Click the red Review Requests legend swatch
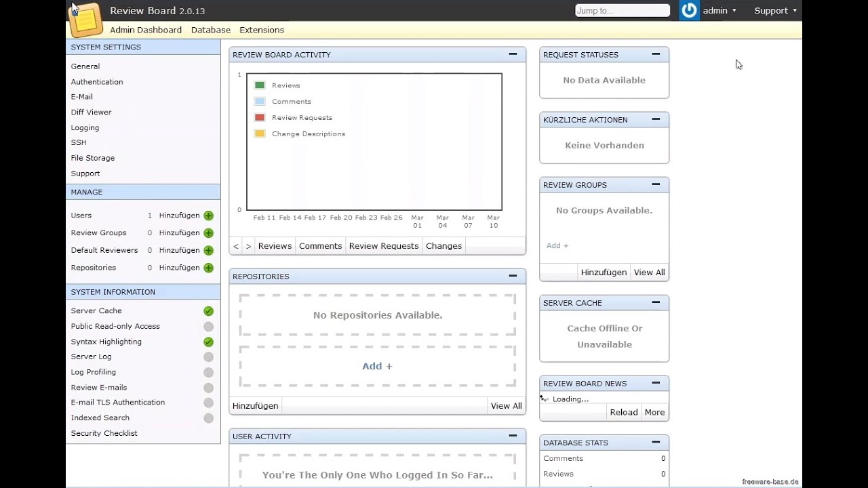The image size is (868, 488). click(260, 118)
